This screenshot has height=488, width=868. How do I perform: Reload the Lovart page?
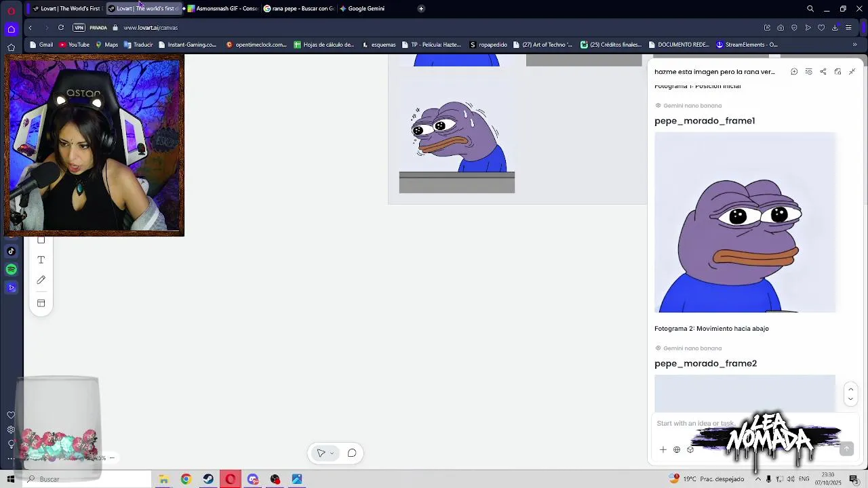[61, 28]
